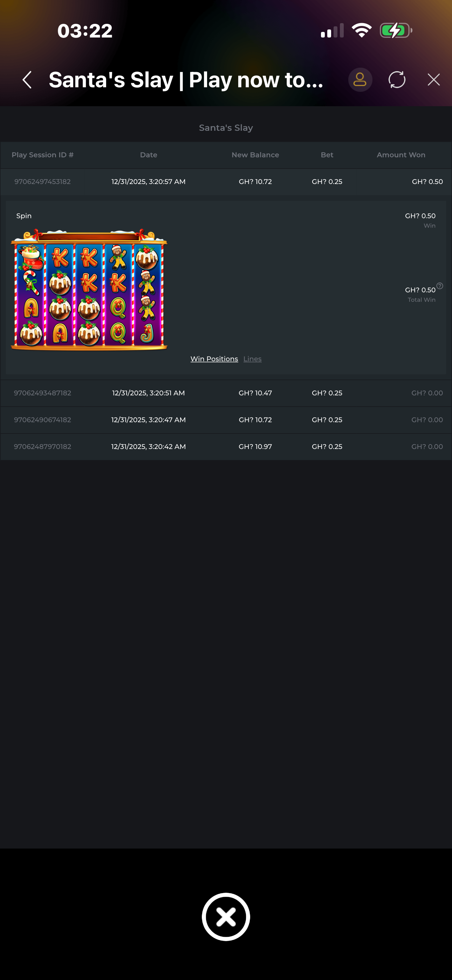
Task: Click the Date column header
Action: [x=148, y=155]
